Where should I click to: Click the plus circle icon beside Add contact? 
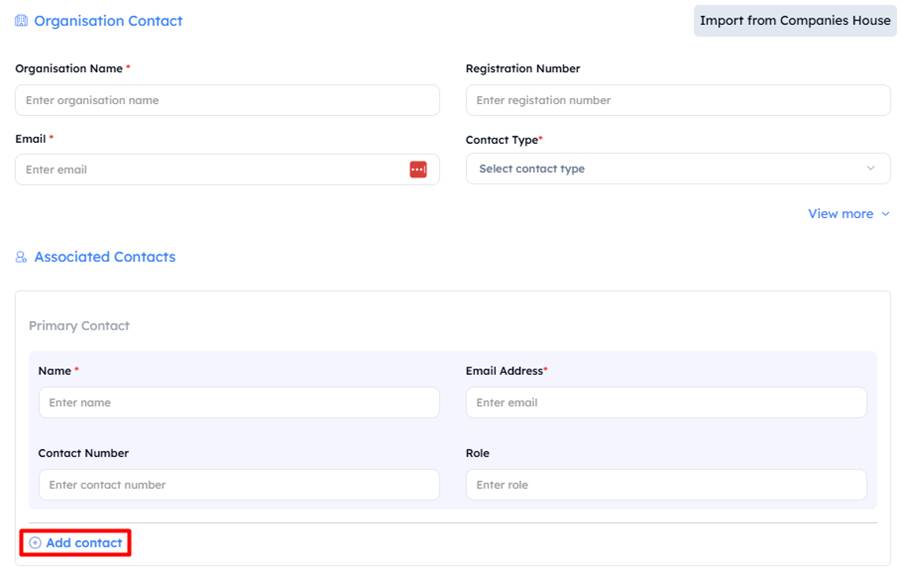click(x=35, y=543)
